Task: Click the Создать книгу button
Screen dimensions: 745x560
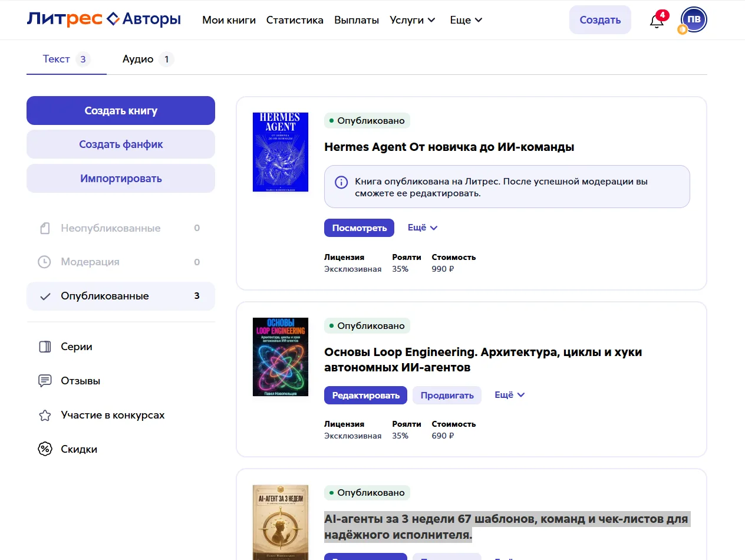Action: point(121,111)
